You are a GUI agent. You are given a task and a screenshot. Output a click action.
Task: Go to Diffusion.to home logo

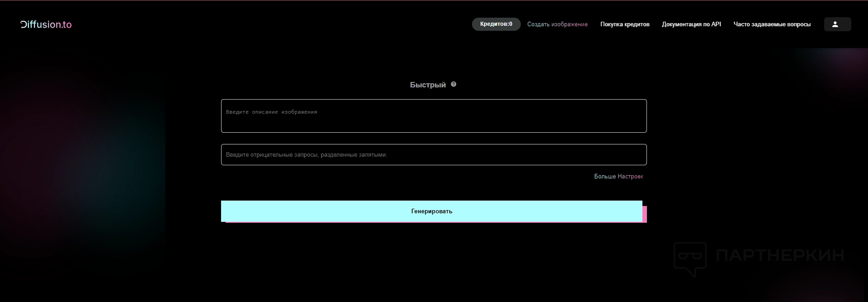point(46,24)
